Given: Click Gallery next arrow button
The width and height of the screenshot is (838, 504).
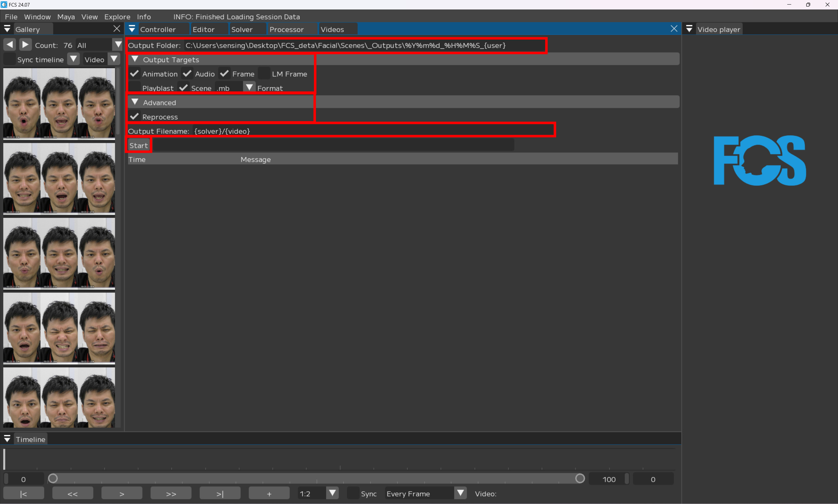Looking at the screenshot, I should point(25,44).
